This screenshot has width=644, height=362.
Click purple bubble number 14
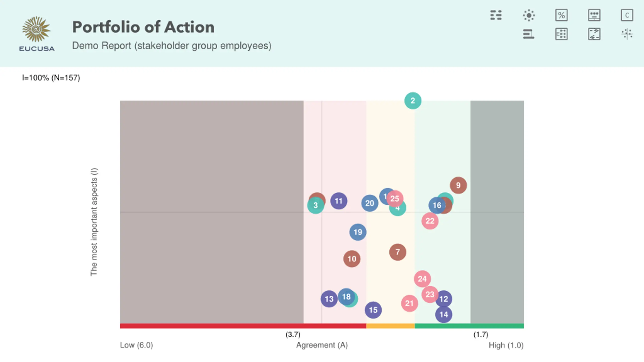coord(444,314)
